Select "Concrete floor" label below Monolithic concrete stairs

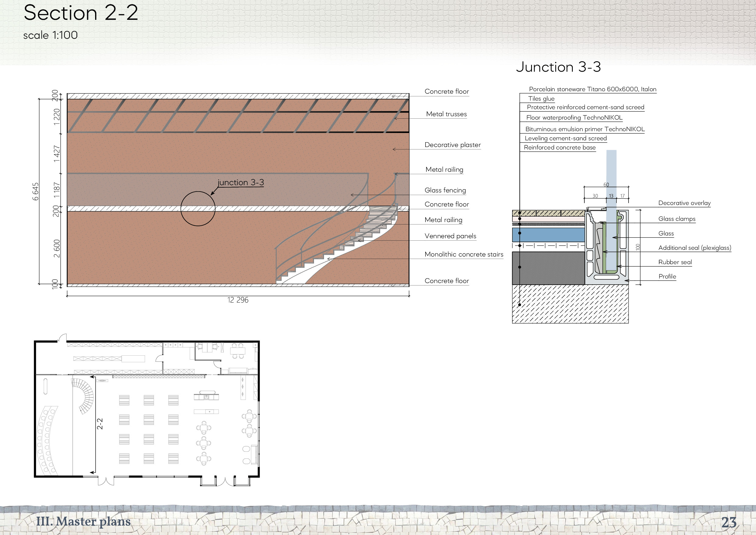pyautogui.click(x=447, y=281)
